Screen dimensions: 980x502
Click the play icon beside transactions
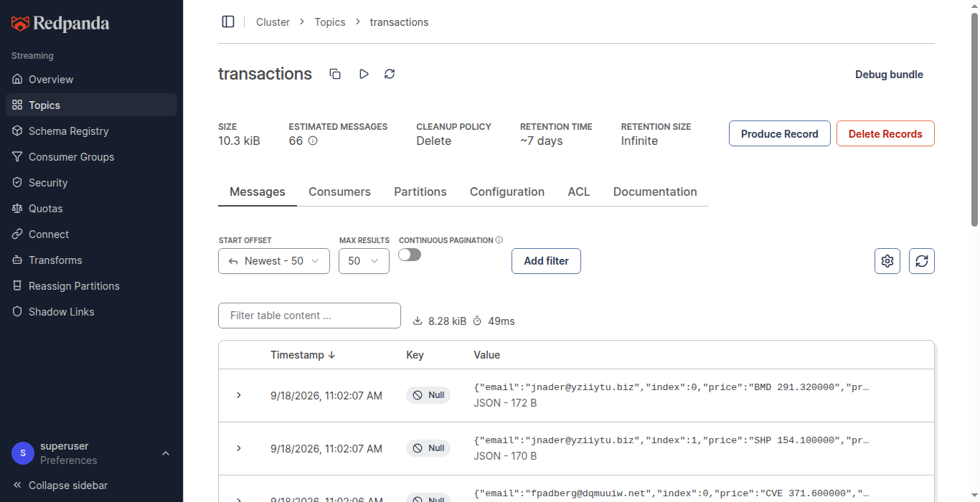pos(364,74)
